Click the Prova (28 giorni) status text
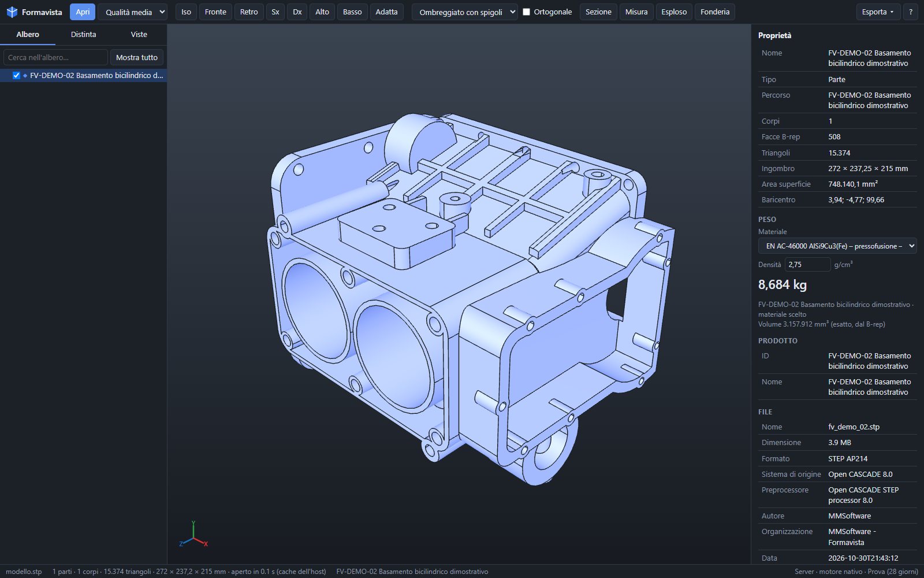Viewport: 924px width, 578px height. tap(893, 572)
